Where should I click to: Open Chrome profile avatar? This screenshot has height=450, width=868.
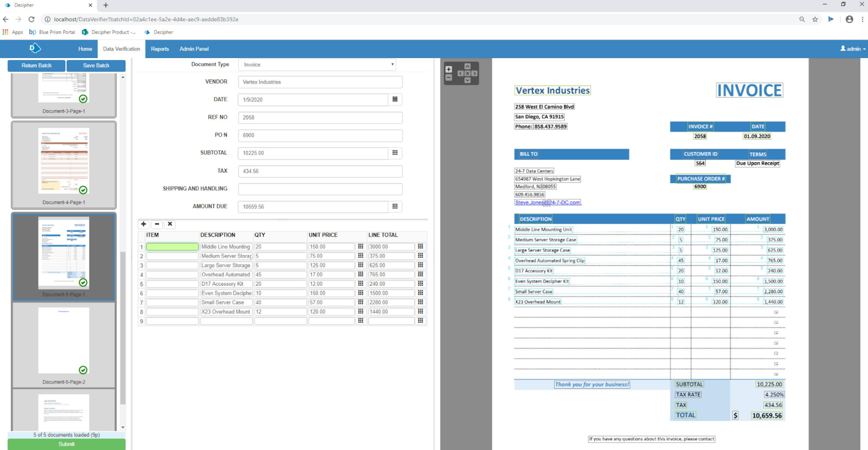(x=849, y=19)
